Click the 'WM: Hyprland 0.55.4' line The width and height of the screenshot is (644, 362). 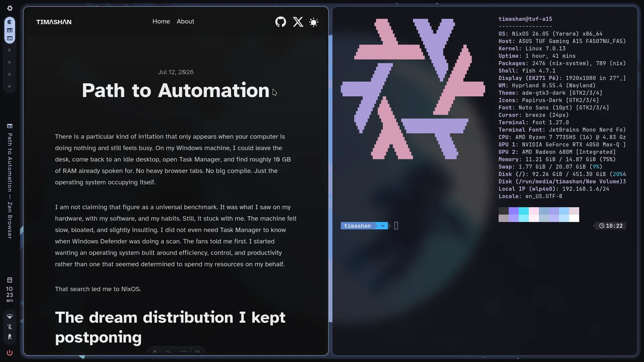pyautogui.click(x=547, y=86)
